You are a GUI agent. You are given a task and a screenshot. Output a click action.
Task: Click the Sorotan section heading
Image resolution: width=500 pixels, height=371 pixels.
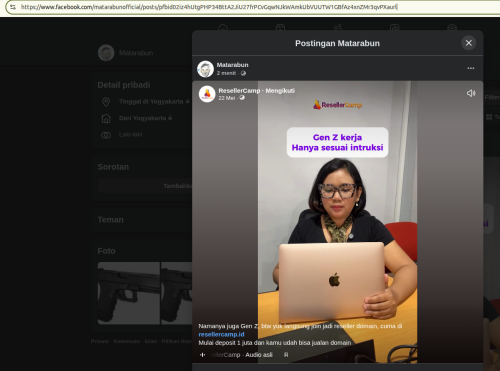click(113, 167)
